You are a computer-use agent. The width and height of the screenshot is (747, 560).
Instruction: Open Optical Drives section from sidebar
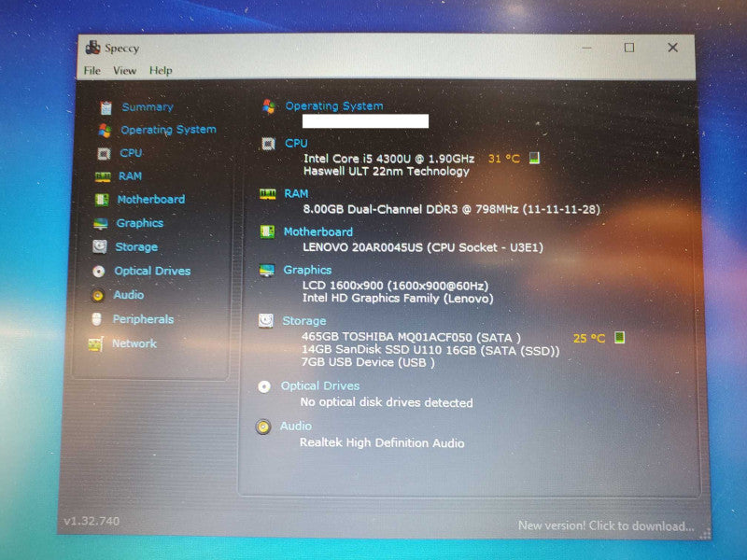152,271
